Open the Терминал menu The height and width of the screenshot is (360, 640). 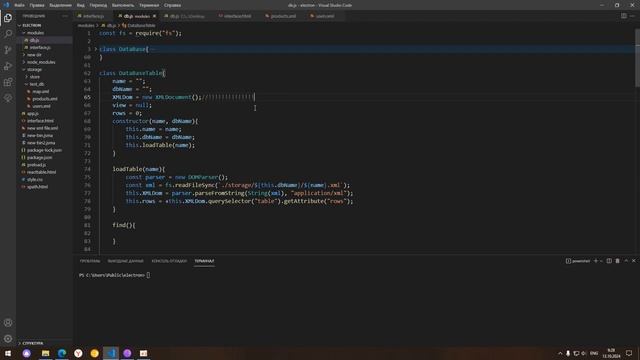tap(149, 5)
